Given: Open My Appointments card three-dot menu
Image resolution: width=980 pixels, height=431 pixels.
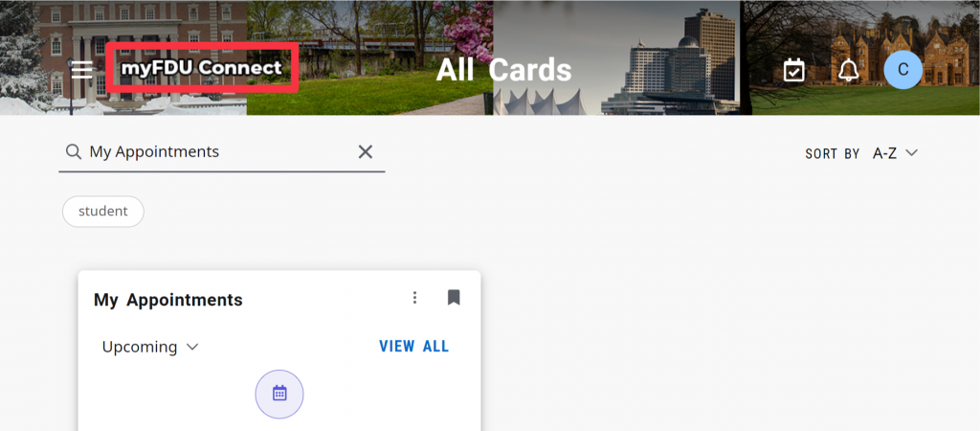Looking at the screenshot, I should (x=414, y=298).
